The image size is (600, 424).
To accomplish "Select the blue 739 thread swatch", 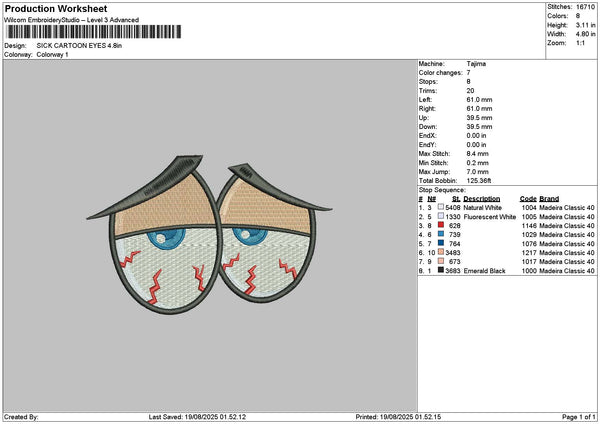I will click(x=441, y=234).
